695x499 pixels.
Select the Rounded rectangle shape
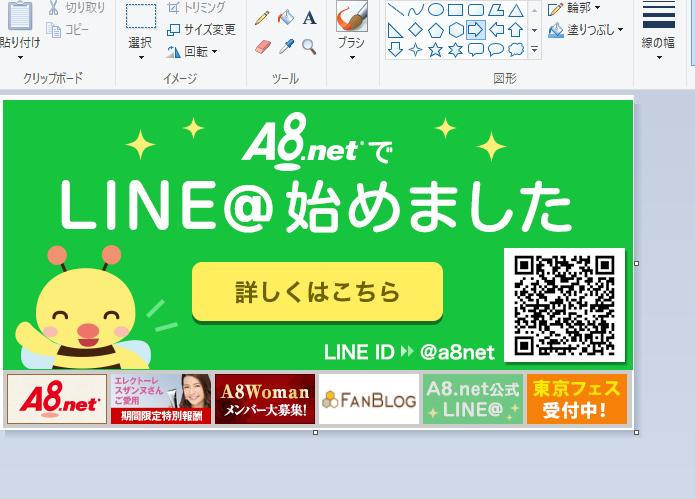476,9
